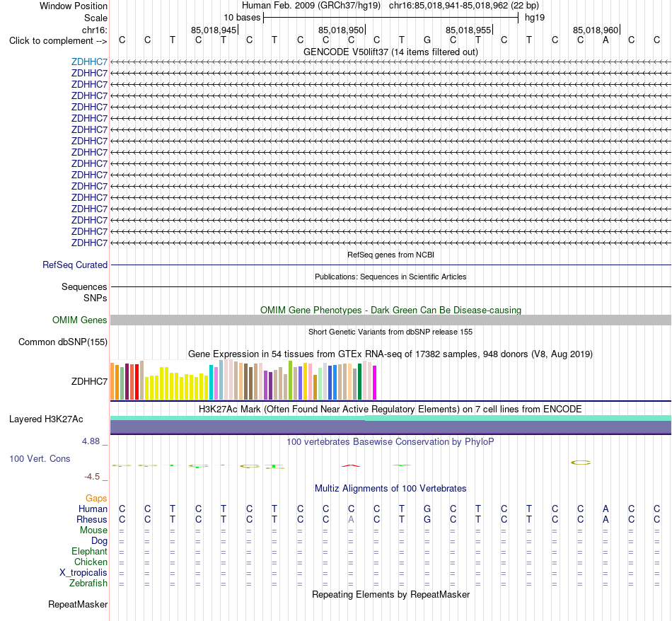Click the chr16:85,018,941-85,018,962 (22 bp) position text

point(464,6)
